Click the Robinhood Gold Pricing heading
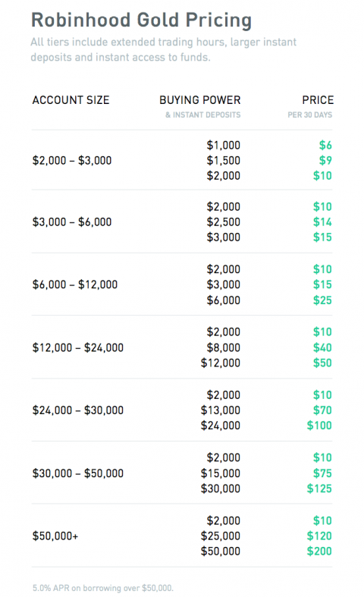The height and width of the screenshot is (597, 364). (141, 20)
